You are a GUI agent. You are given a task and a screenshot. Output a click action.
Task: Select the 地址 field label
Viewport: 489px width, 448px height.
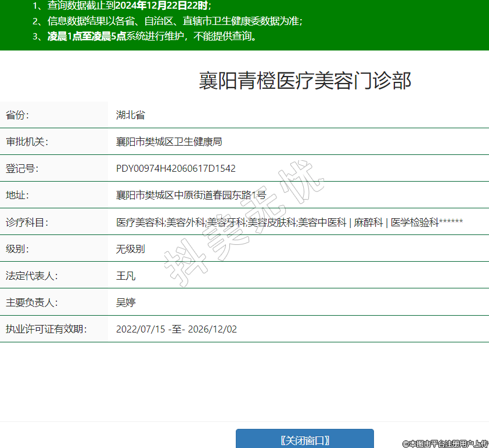coord(17,196)
